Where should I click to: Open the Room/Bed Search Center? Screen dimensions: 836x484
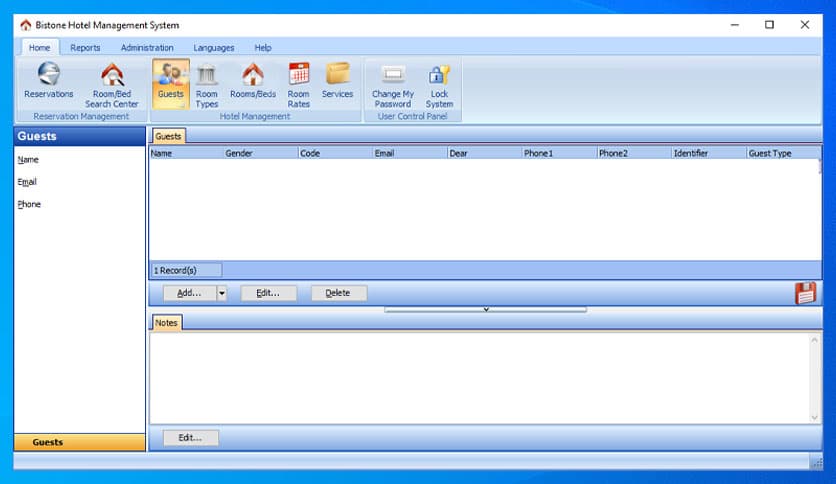click(112, 85)
